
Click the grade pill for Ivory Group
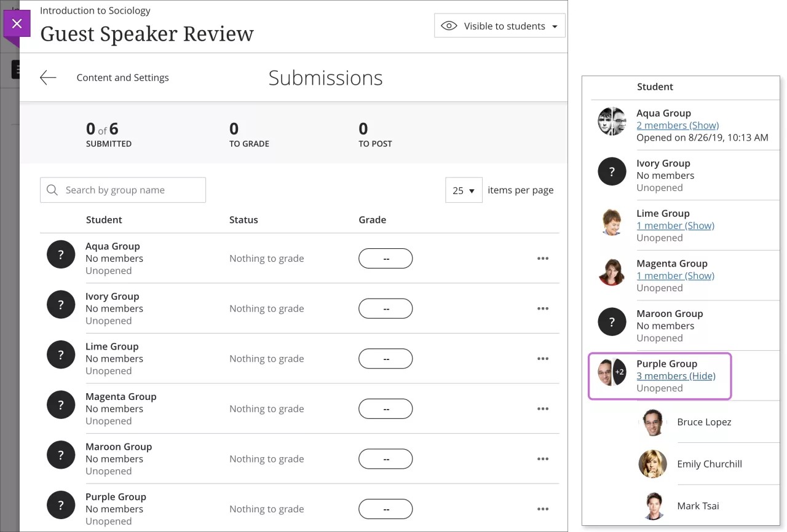386,308
